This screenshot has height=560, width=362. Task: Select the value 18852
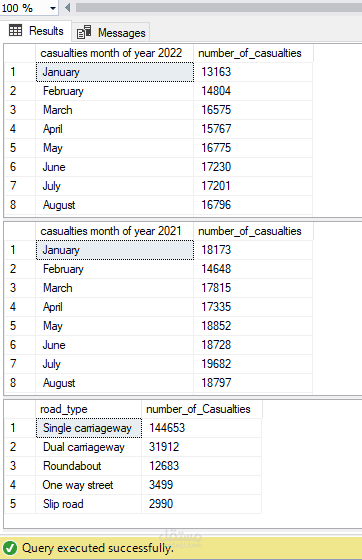pyautogui.click(x=253, y=326)
